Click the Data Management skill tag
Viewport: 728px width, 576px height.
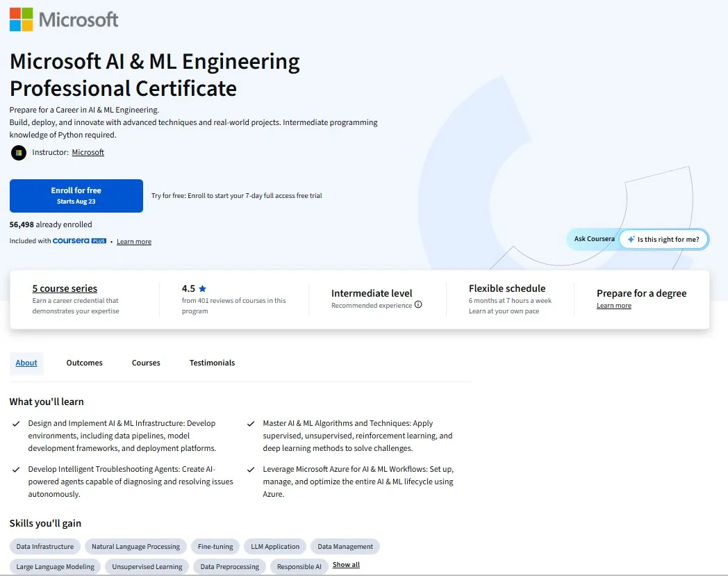click(345, 547)
